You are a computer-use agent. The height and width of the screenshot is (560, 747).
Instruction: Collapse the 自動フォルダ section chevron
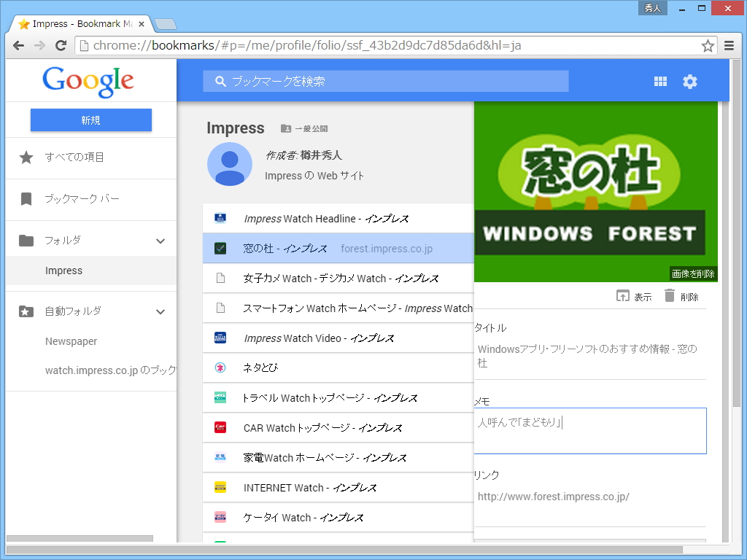160,311
